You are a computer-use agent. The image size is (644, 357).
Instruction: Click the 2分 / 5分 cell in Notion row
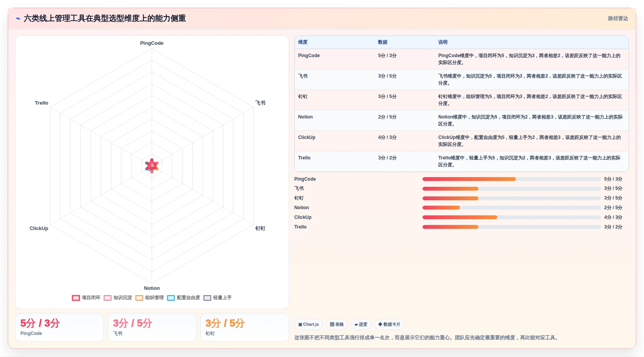click(x=387, y=117)
